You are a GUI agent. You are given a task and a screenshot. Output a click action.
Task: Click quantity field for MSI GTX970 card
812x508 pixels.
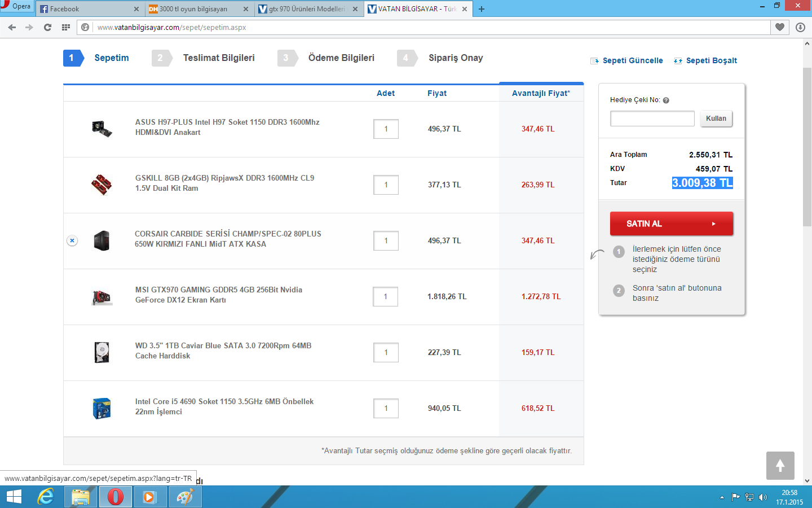(385, 296)
